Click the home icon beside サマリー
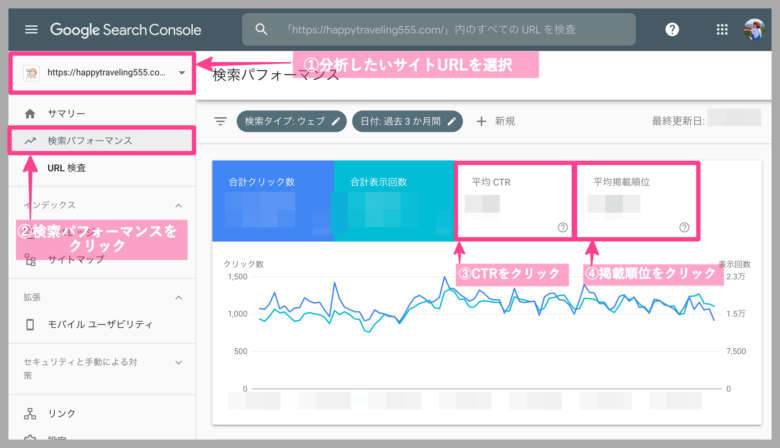The width and height of the screenshot is (780, 448). click(x=30, y=114)
